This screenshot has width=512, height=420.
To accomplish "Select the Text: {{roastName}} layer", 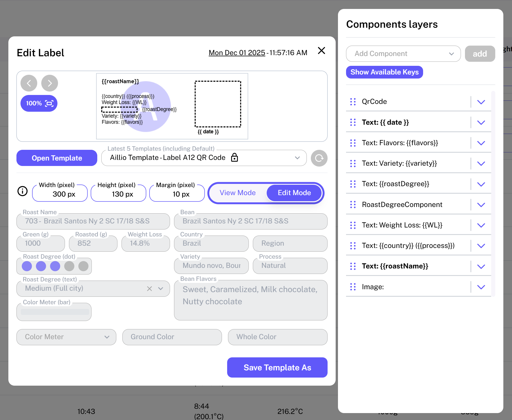I will click(395, 266).
